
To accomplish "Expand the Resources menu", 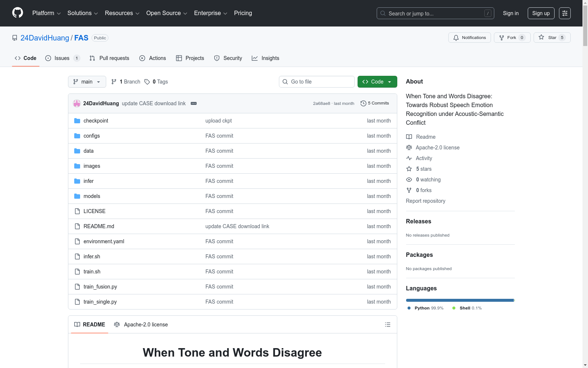I will tap(122, 13).
